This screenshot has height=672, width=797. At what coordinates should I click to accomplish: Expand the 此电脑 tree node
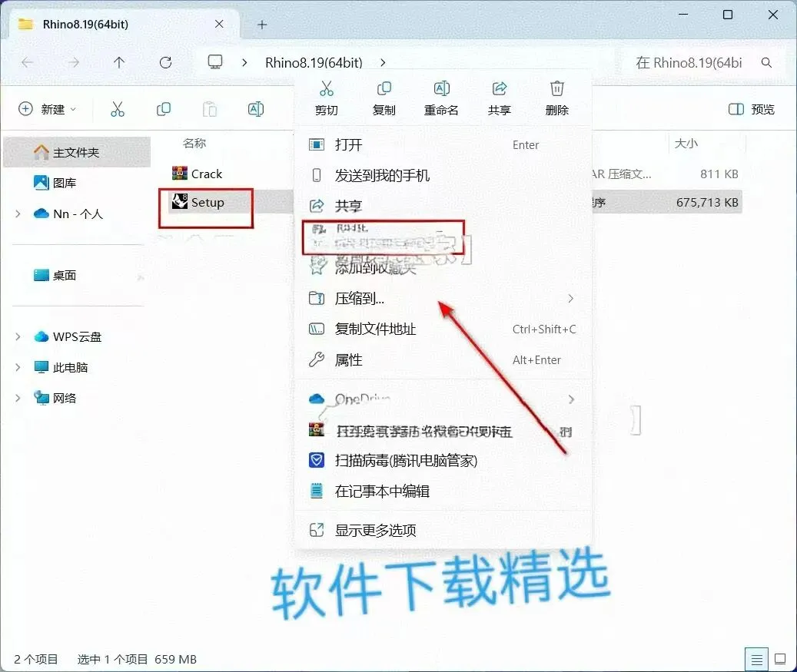[x=18, y=367]
